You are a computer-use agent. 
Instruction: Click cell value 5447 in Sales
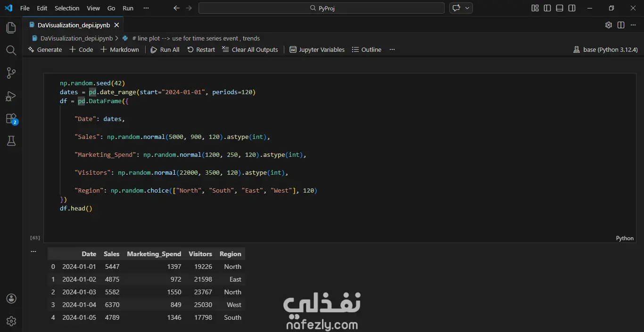point(112,267)
